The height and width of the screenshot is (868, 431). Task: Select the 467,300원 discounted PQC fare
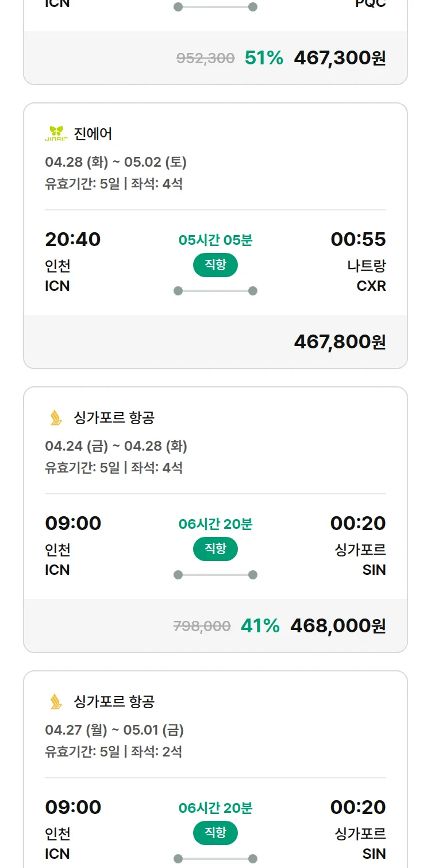click(340, 58)
